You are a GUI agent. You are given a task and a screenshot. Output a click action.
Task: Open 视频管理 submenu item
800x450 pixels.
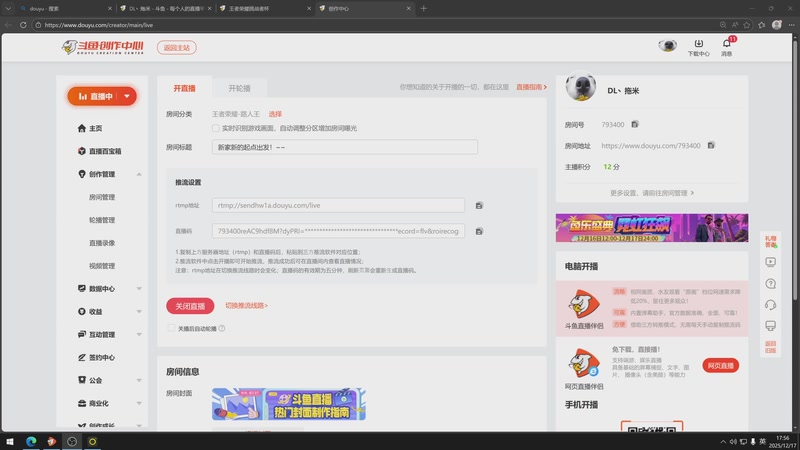102,266
